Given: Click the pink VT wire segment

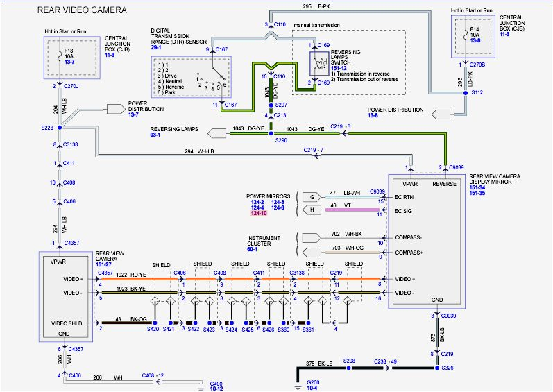Looking at the screenshot, I should [x=352, y=210].
